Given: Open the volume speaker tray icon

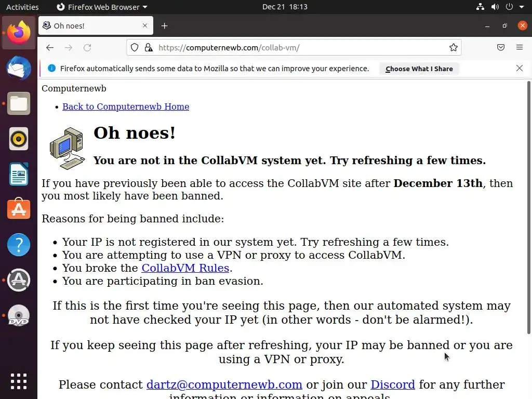Looking at the screenshot, I should tap(495, 7).
